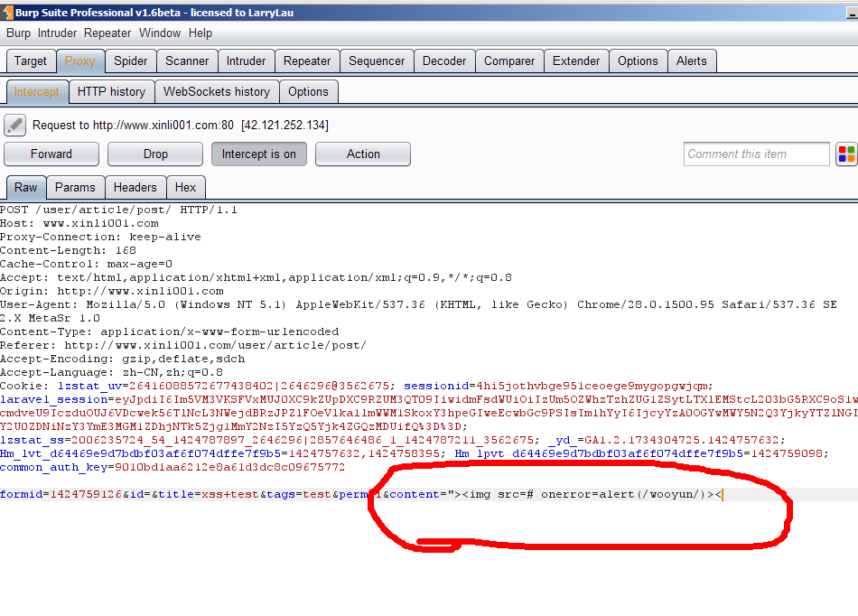Click the POST /user/article/post/ request line

click(118, 210)
